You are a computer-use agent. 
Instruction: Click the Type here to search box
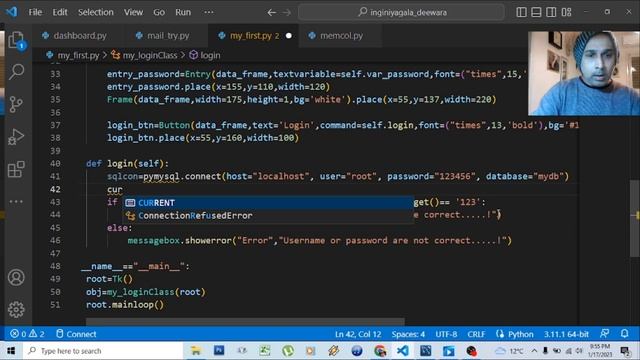pyautogui.click(x=102, y=351)
